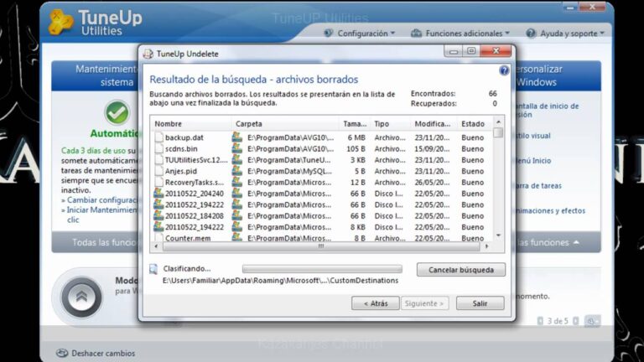
Task: Select the 20110522_184208 file row
Action: tap(322, 216)
